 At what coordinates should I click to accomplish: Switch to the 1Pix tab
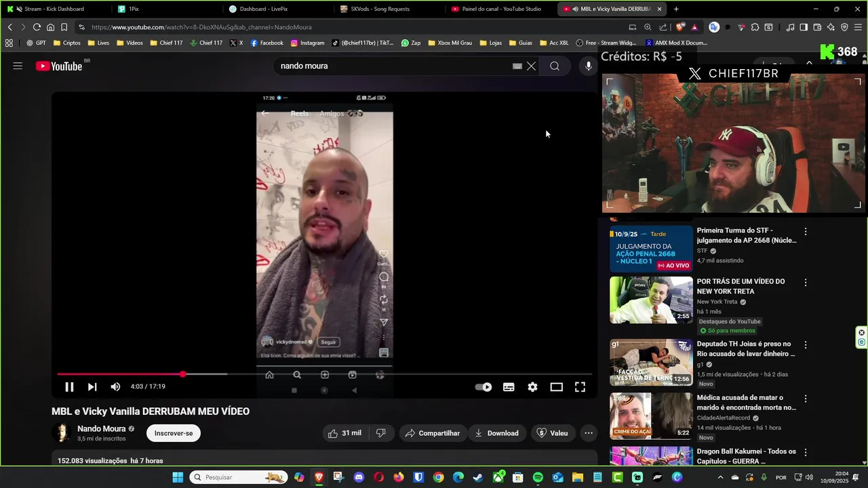(x=166, y=9)
